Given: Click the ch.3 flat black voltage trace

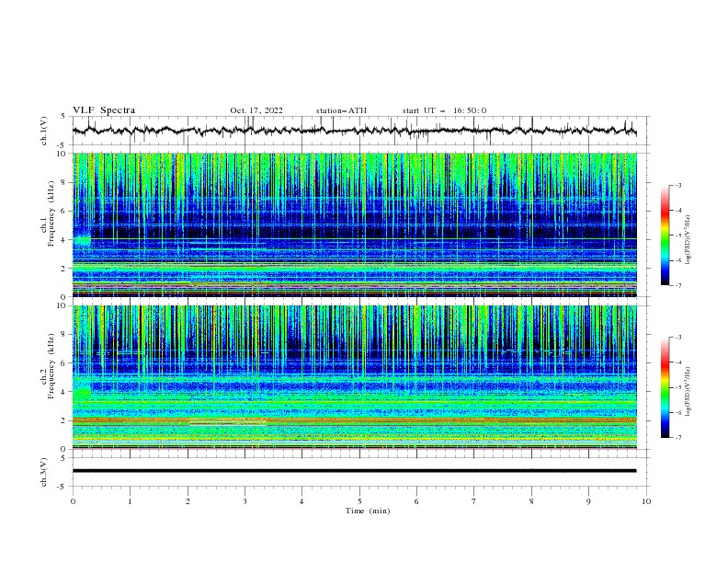Looking at the screenshot, I should pos(354,471).
